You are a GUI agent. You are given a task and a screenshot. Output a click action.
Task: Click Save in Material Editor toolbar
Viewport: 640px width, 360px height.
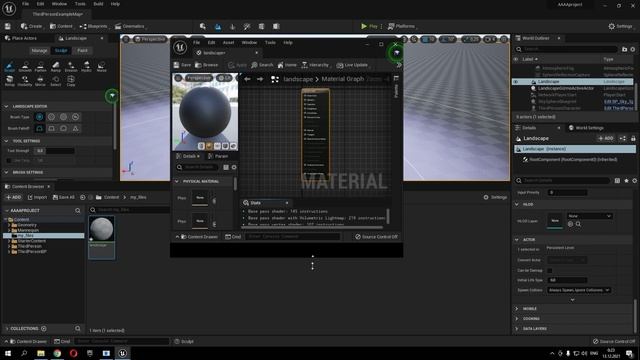click(182, 65)
